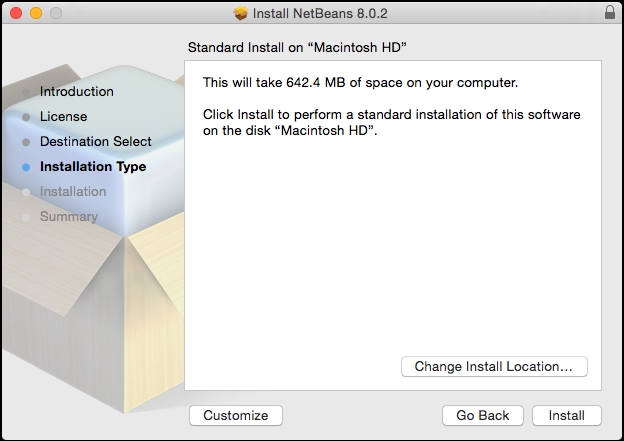Select the Installation Type step
This screenshot has width=624, height=441.
[x=93, y=167]
